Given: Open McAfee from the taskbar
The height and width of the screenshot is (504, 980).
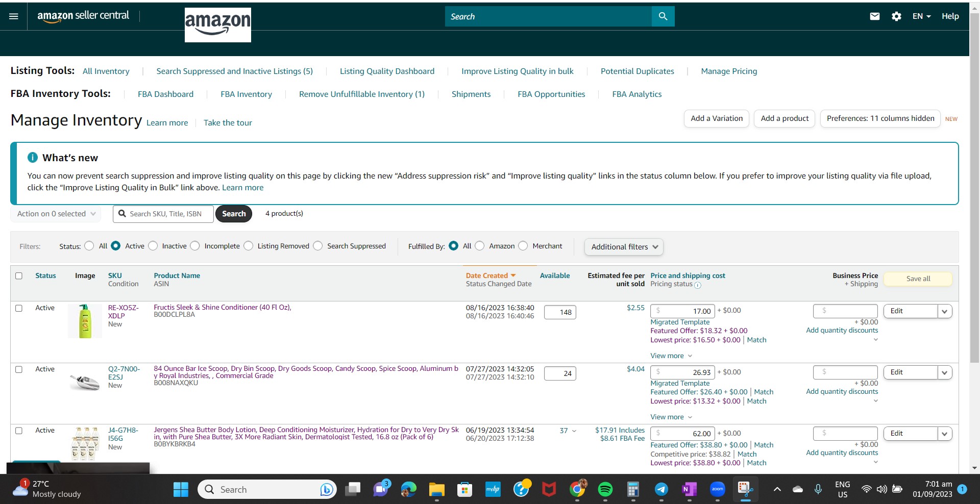Looking at the screenshot, I should (549, 490).
